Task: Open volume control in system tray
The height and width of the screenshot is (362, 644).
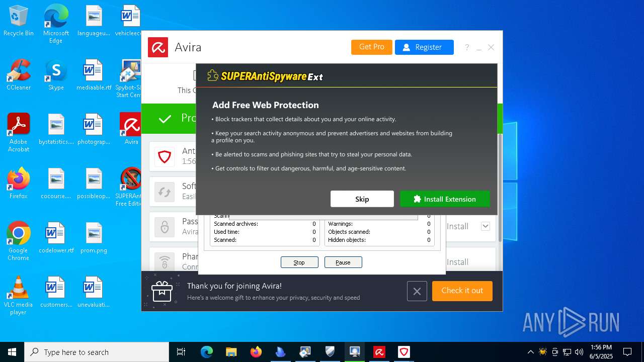Action: coord(579,352)
